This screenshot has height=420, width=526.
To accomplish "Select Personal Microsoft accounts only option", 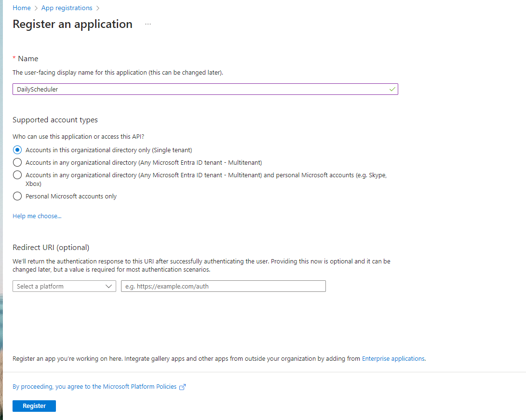I will click(x=17, y=196).
